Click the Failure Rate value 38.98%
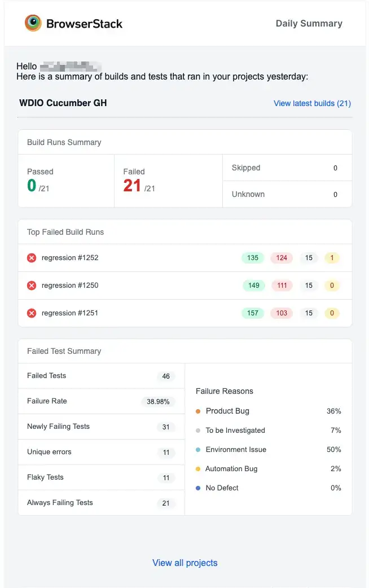This screenshot has width=369, height=588. tap(158, 402)
